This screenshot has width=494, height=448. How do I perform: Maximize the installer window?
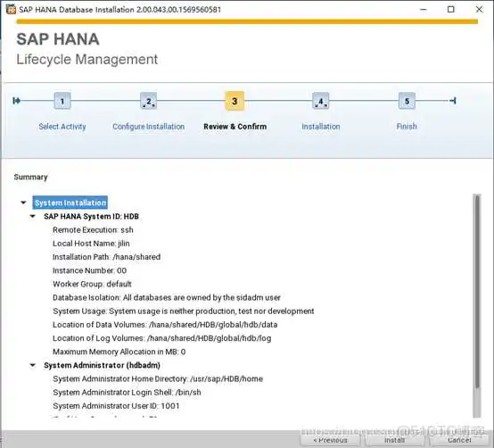[x=451, y=10]
